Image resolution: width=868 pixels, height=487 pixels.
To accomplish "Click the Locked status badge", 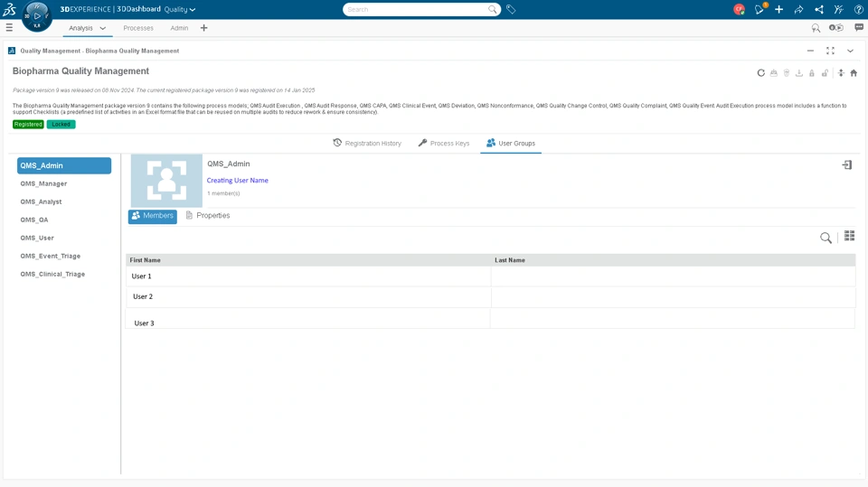I will click(61, 125).
